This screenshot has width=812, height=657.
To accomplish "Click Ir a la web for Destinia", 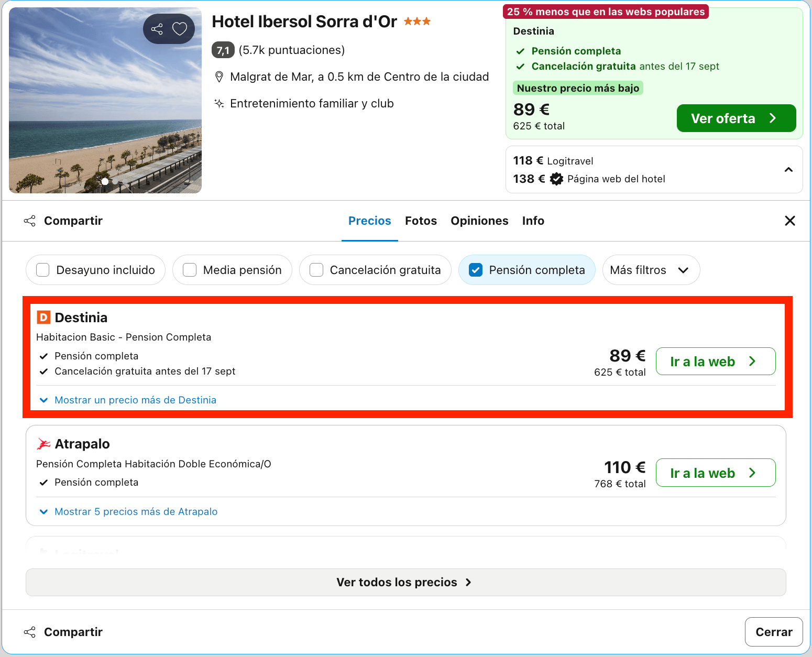I will 716,362.
